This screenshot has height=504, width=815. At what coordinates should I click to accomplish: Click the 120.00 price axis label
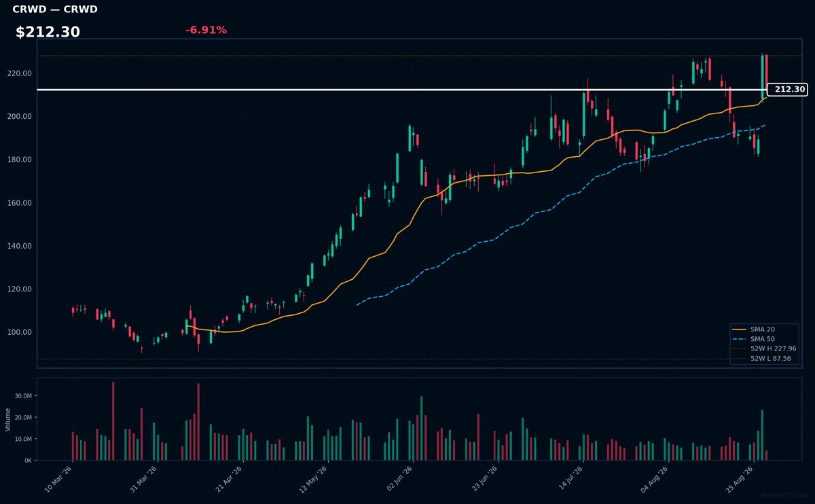pyautogui.click(x=20, y=289)
